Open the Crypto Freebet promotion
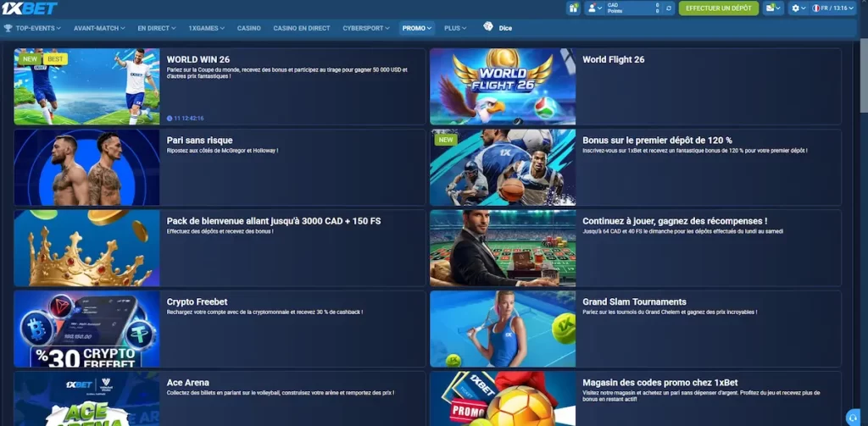Screen dimensions: 868x426 pyautogui.click(x=197, y=302)
